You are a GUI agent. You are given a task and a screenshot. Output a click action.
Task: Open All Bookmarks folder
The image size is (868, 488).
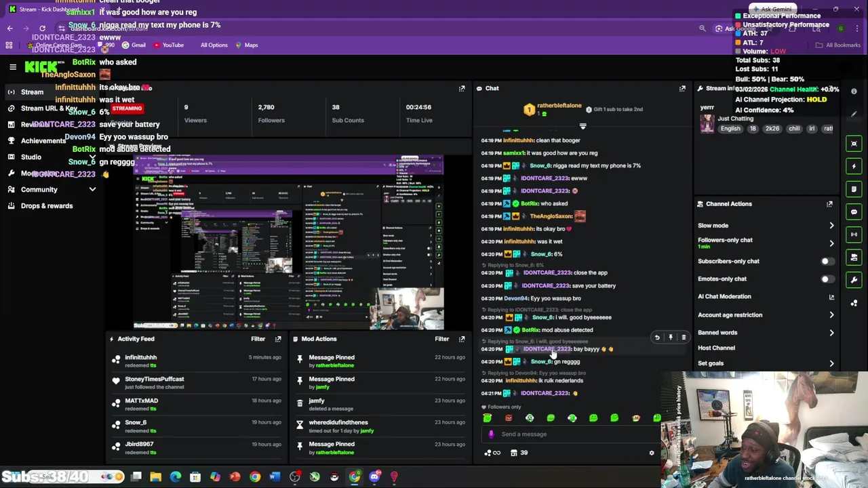(837, 45)
